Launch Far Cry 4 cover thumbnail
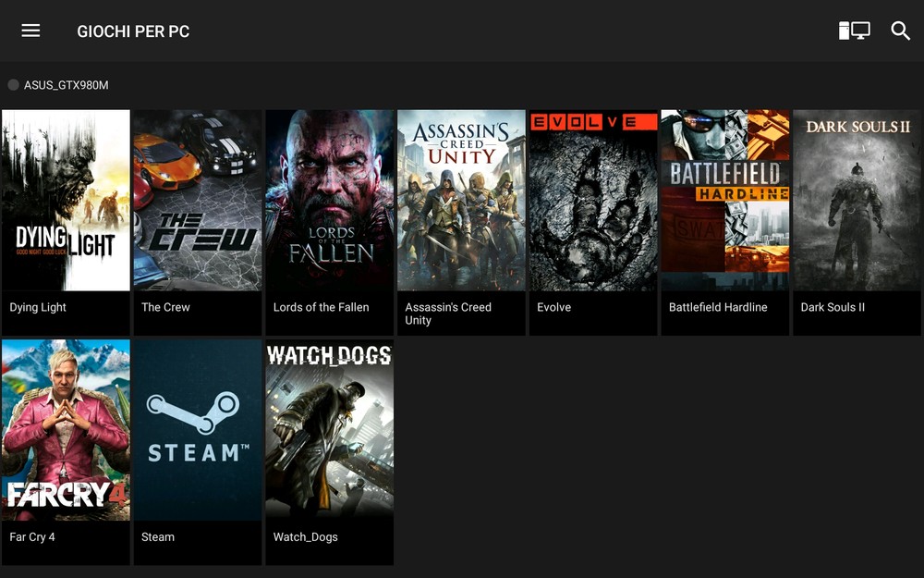The image size is (924, 578). click(66, 430)
